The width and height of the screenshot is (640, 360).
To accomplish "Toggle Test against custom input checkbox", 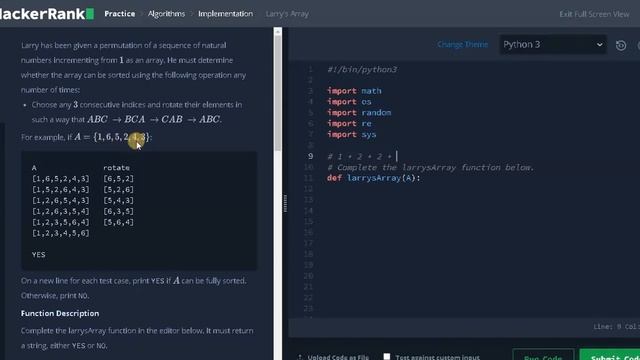I will [x=387, y=356].
